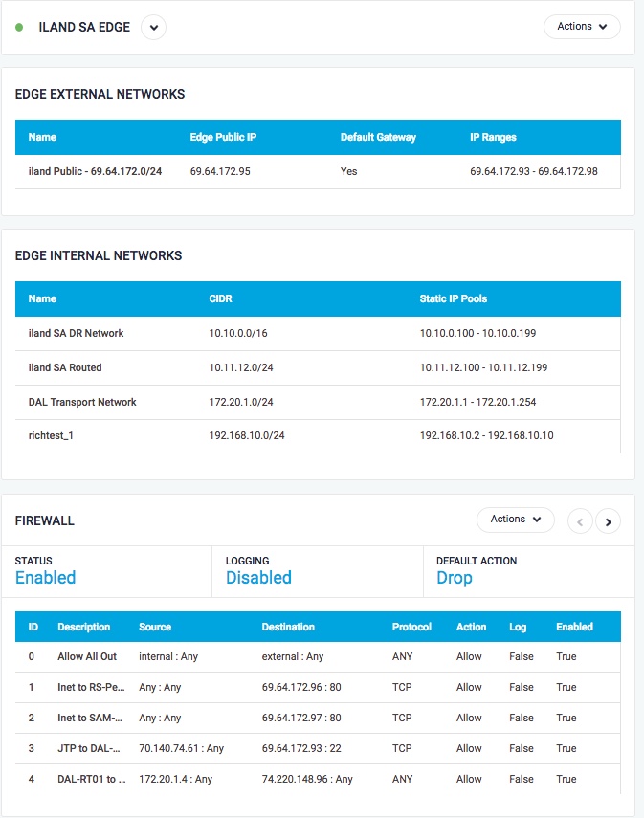Sort by Edge Public IP column header
The width and height of the screenshot is (644, 818).
tap(223, 137)
